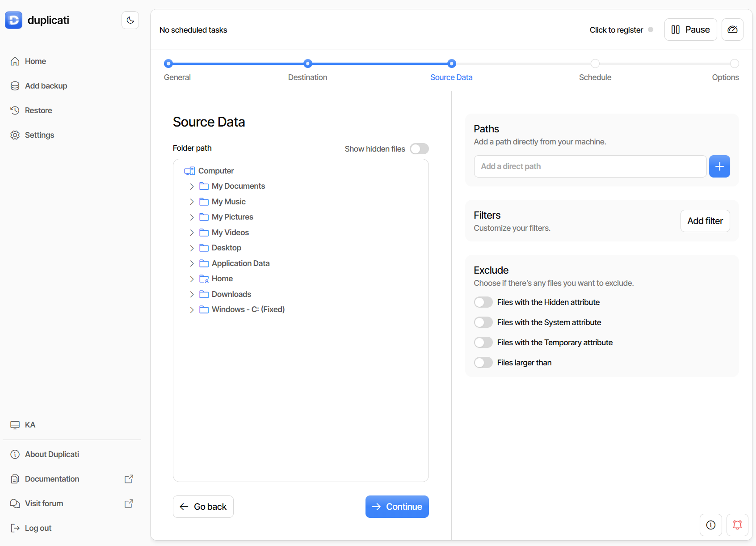Expand the Windows - C: (Fixed) drive

tap(192, 309)
